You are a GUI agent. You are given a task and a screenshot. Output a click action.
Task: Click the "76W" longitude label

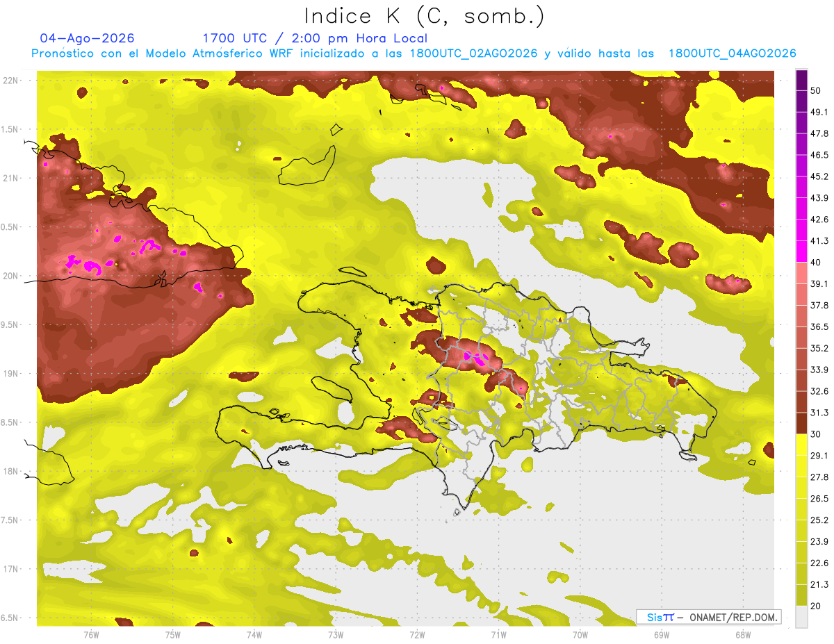(x=91, y=634)
